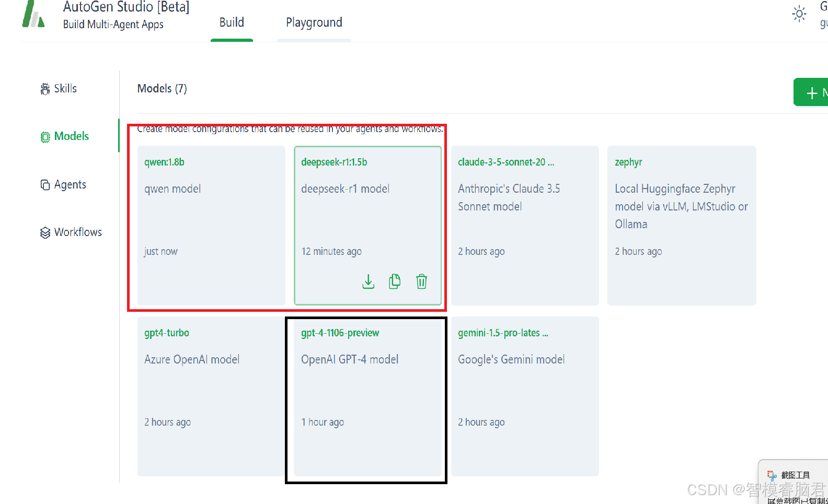
Task: Switch to the Build tab
Action: pyautogui.click(x=232, y=22)
